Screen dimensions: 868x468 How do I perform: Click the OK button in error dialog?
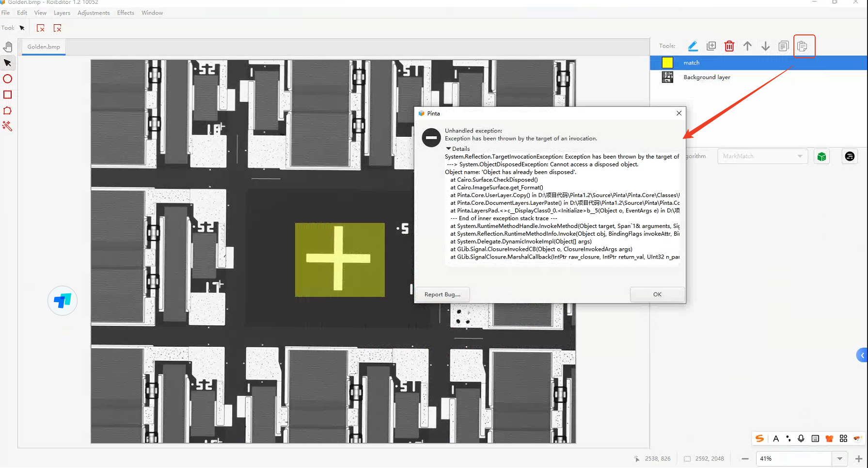[x=657, y=294]
